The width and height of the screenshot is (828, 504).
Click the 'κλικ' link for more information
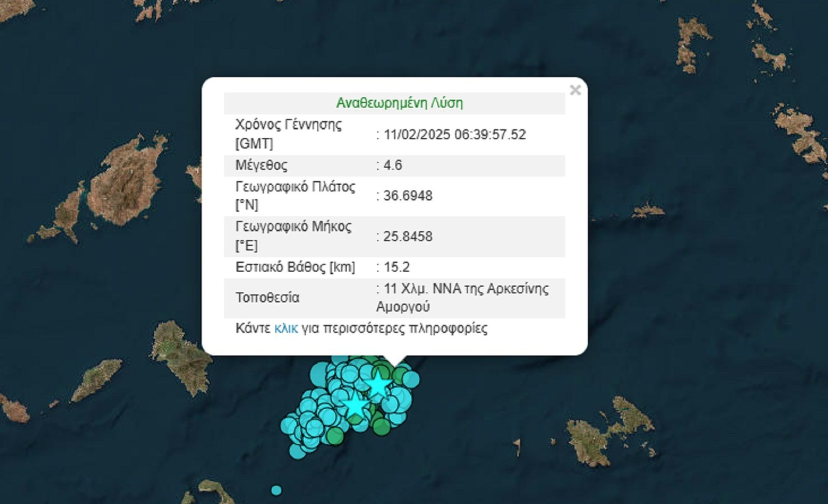pos(286,329)
